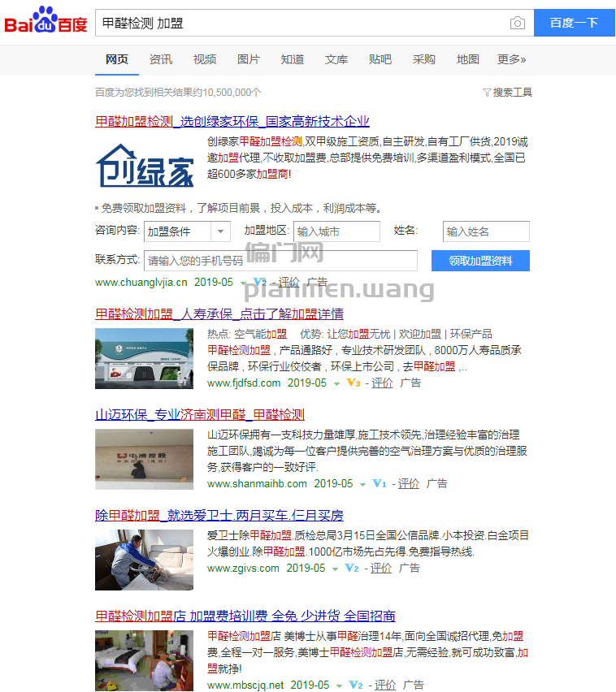Image resolution: width=616 pixels, height=692 pixels.
Task: Open 搜索工具 search tools
Action: pyautogui.click(x=512, y=93)
